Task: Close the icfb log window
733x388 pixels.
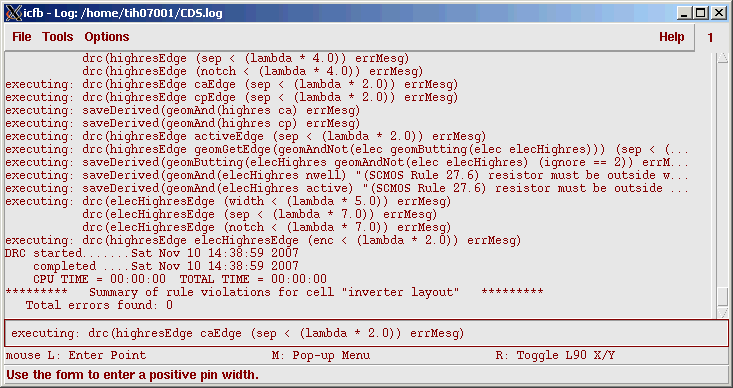Action: tap(718, 13)
